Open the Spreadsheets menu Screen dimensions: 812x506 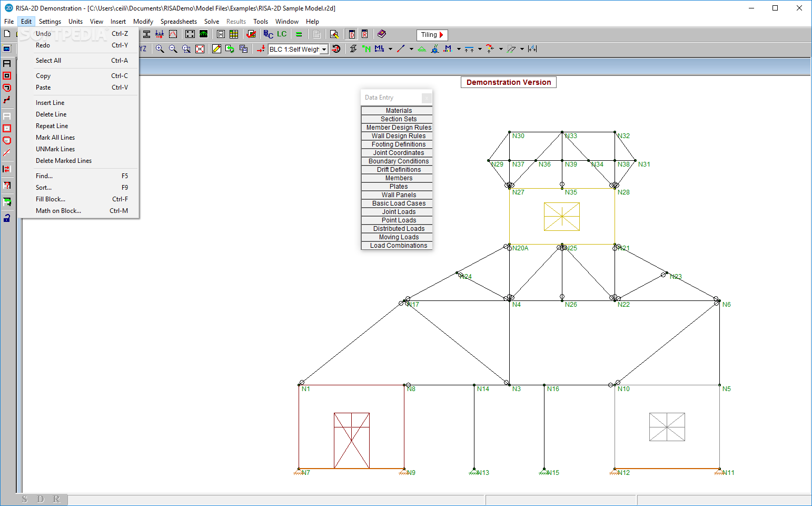pos(179,22)
